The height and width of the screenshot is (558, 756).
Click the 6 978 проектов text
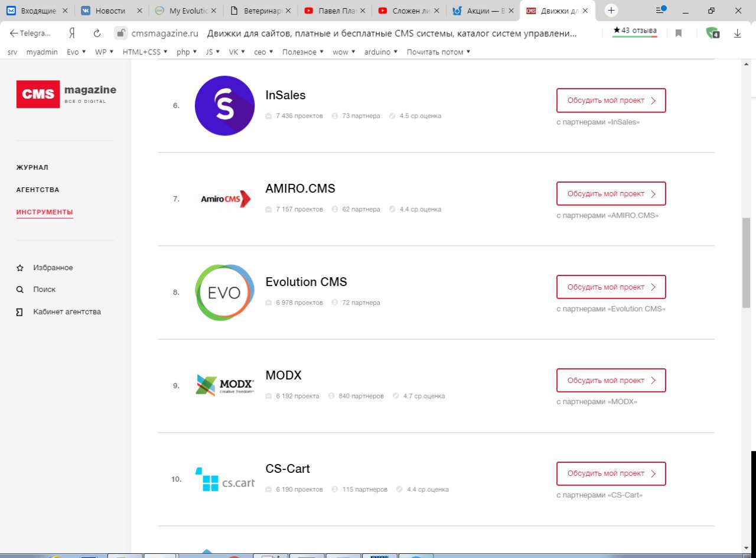coord(299,303)
